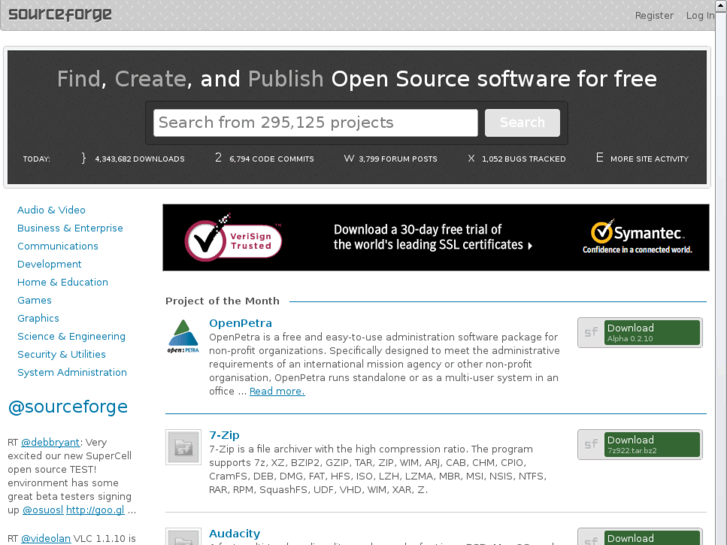This screenshot has height=545, width=727.
Task: Open the Audacity project title
Action: pyautogui.click(x=234, y=534)
